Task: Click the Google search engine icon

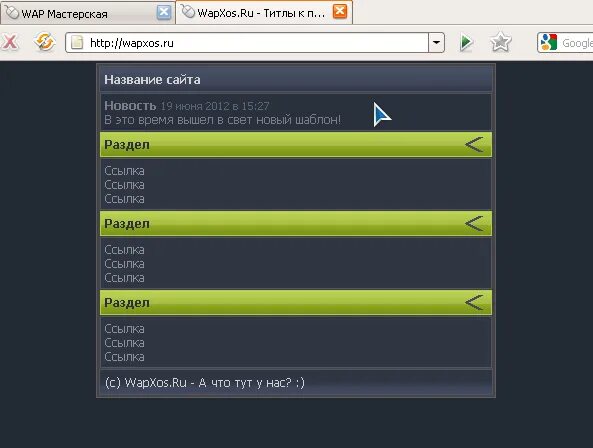Action: click(548, 42)
